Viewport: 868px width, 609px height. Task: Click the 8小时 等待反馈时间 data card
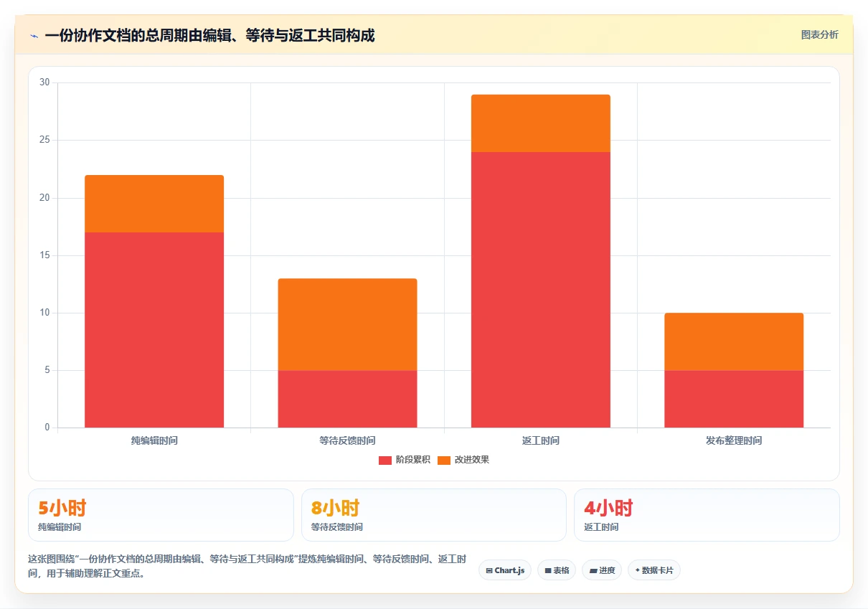434,515
